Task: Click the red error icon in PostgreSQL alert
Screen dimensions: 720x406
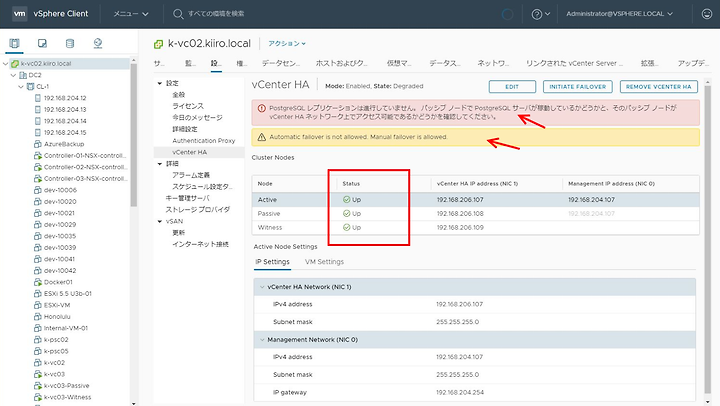Action: pos(262,108)
